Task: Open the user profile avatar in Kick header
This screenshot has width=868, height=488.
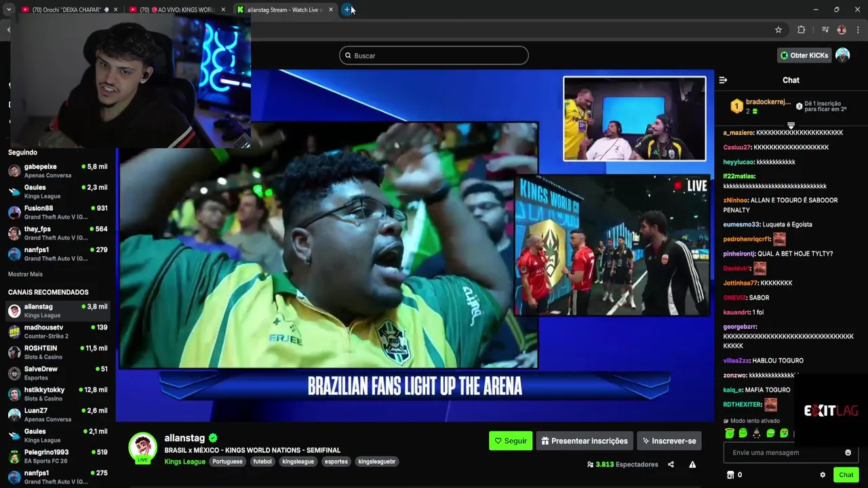Action: (842, 56)
